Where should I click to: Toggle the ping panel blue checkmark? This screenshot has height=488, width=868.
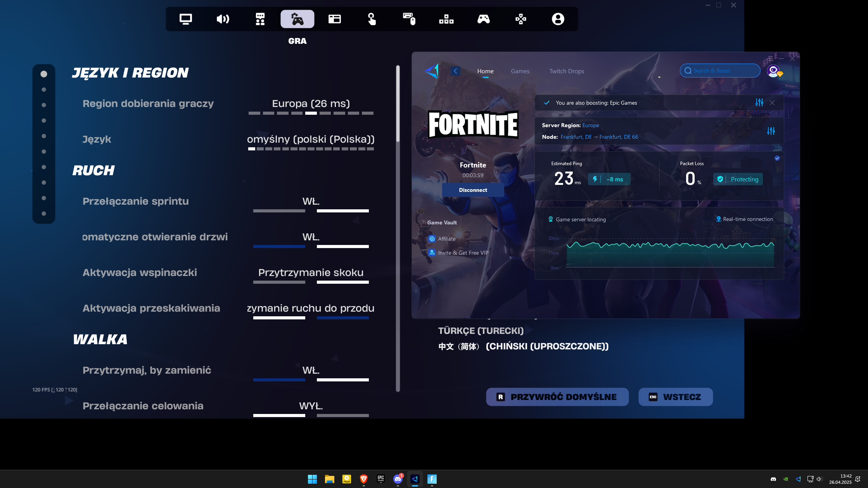tap(777, 158)
